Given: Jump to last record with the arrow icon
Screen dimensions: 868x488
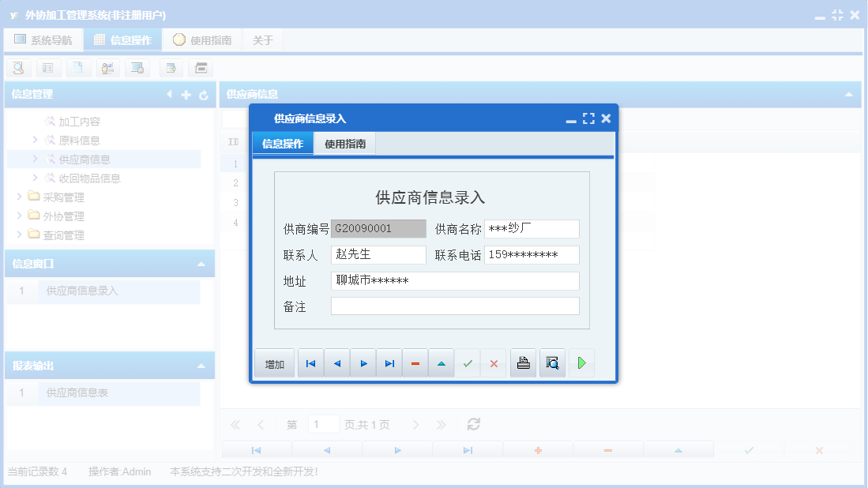Looking at the screenshot, I should click(x=389, y=362).
